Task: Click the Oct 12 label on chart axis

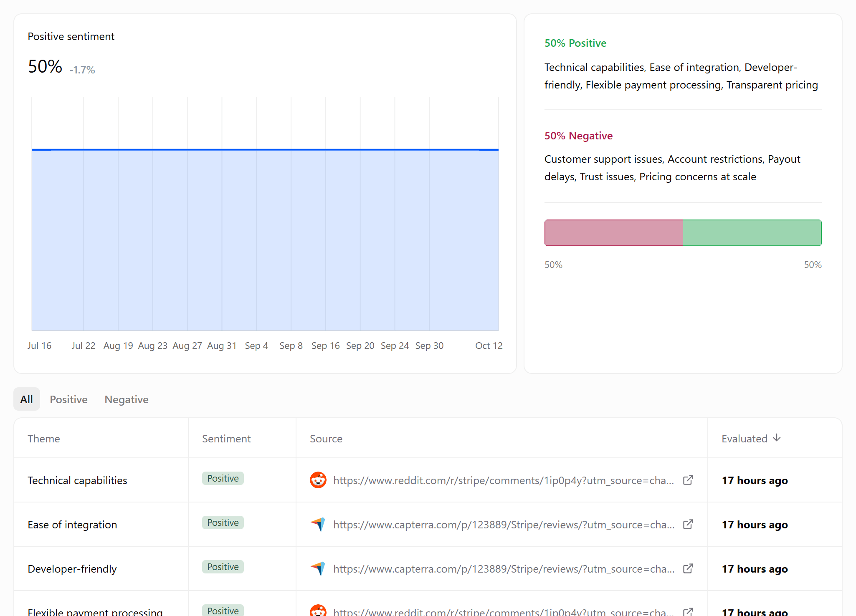Action: [489, 346]
